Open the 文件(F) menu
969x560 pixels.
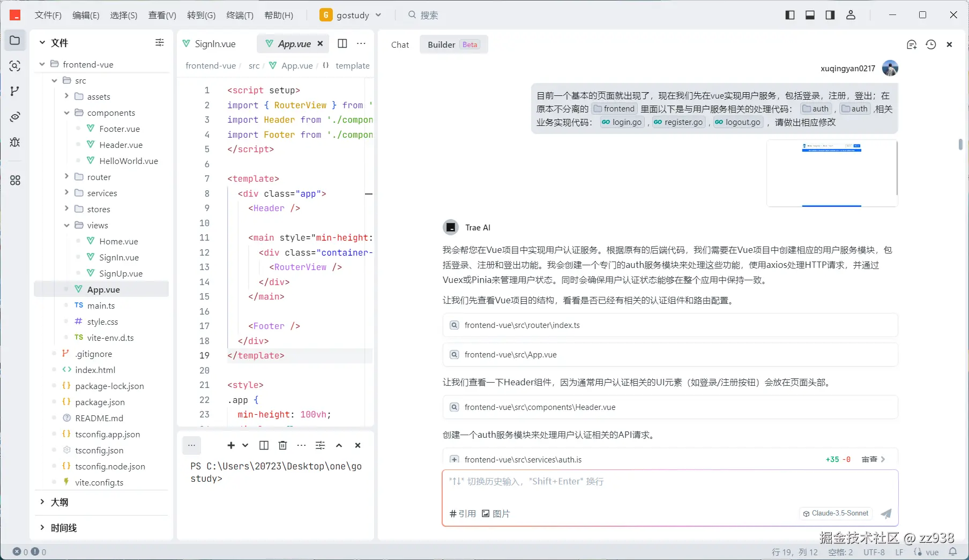coord(48,15)
